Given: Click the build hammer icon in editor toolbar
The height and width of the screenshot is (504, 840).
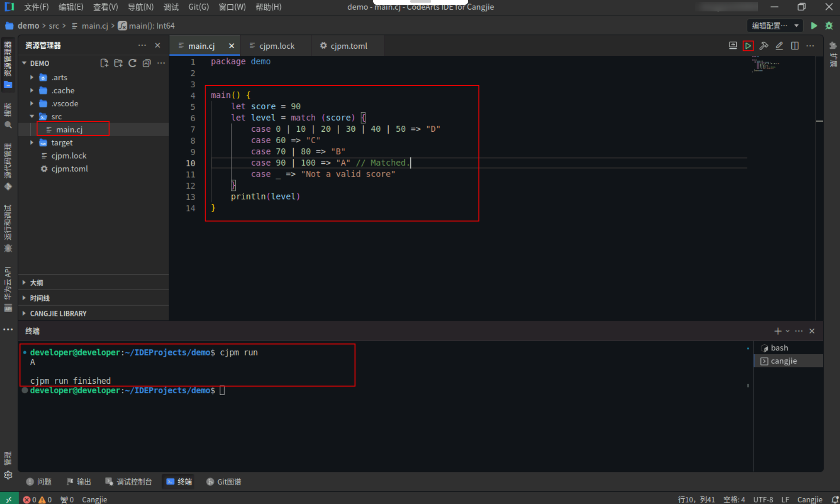Looking at the screenshot, I should click(x=764, y=46).
